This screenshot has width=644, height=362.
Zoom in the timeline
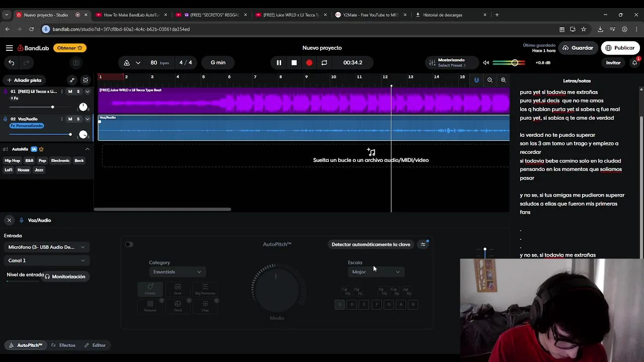coord(503,80)
